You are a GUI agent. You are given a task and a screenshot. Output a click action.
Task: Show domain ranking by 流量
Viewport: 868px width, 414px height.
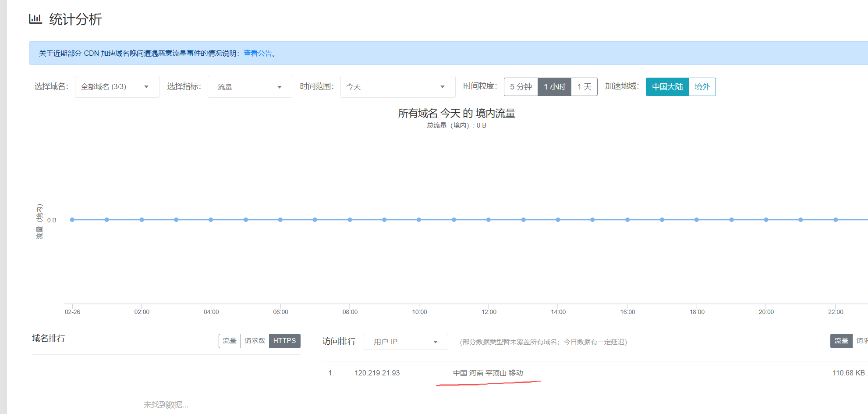[x=230, y=341]
